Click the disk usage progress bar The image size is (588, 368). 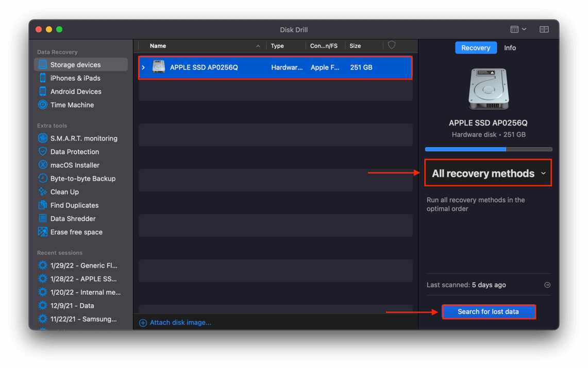[488, 149]
